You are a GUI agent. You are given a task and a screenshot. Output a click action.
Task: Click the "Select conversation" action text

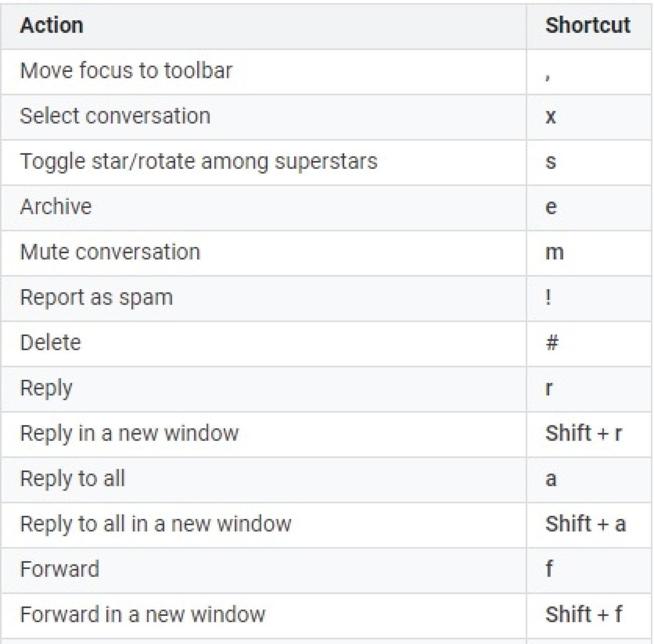(115, 116)
